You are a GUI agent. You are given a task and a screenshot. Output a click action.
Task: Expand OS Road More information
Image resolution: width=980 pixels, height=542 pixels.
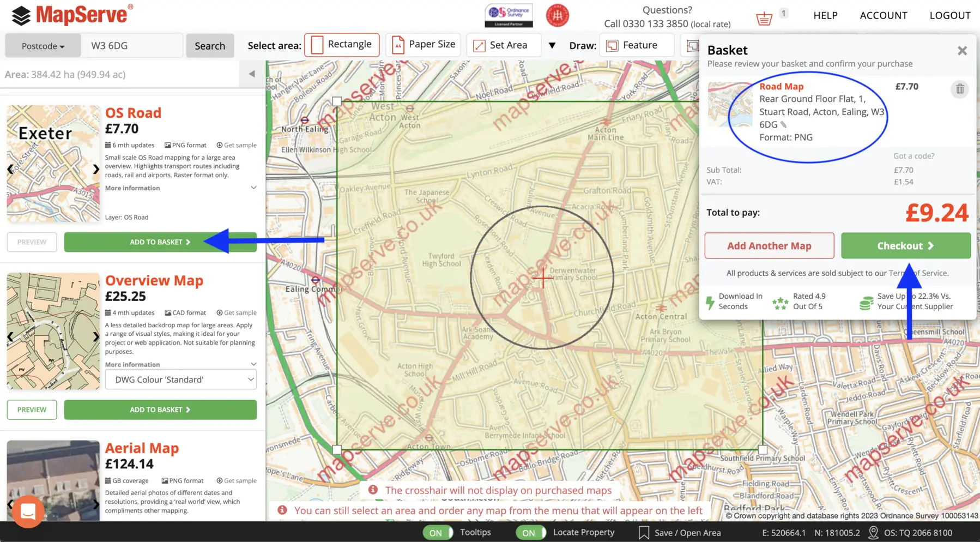point(181,188)
